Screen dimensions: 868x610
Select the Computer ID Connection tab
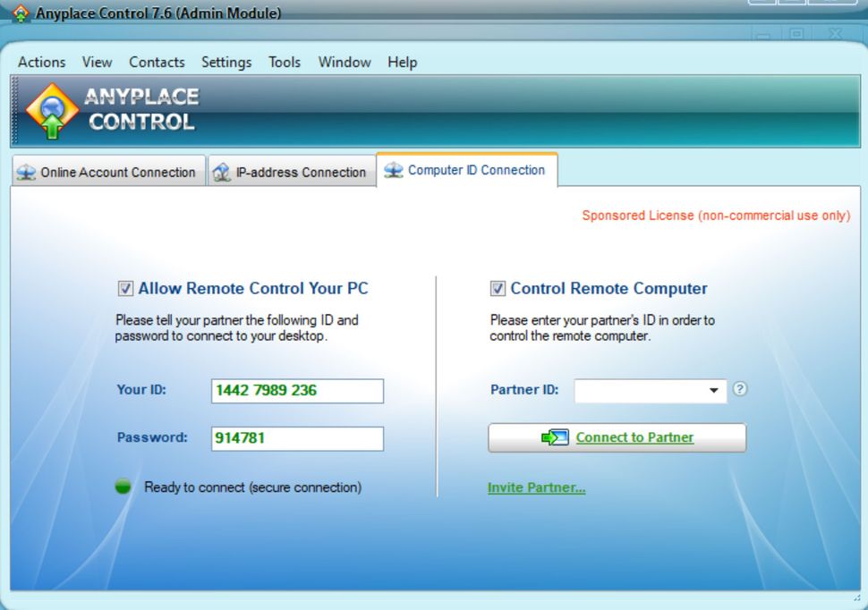point(466,170)
